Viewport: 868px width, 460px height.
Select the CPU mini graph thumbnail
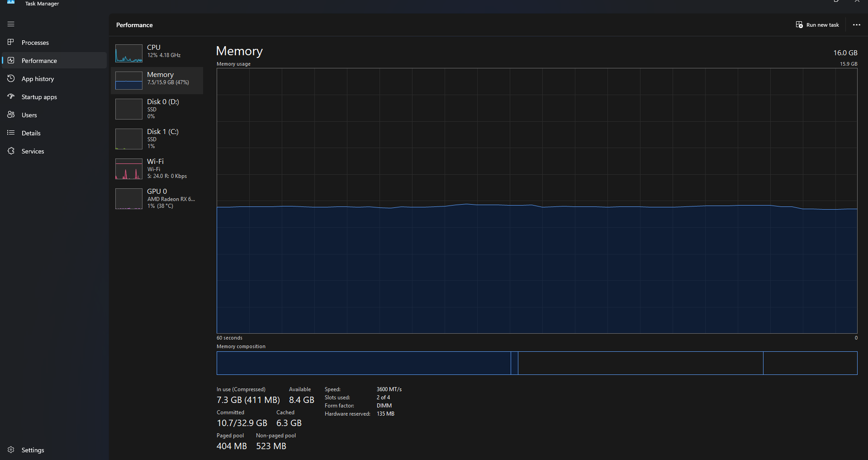tap(129, 53)
